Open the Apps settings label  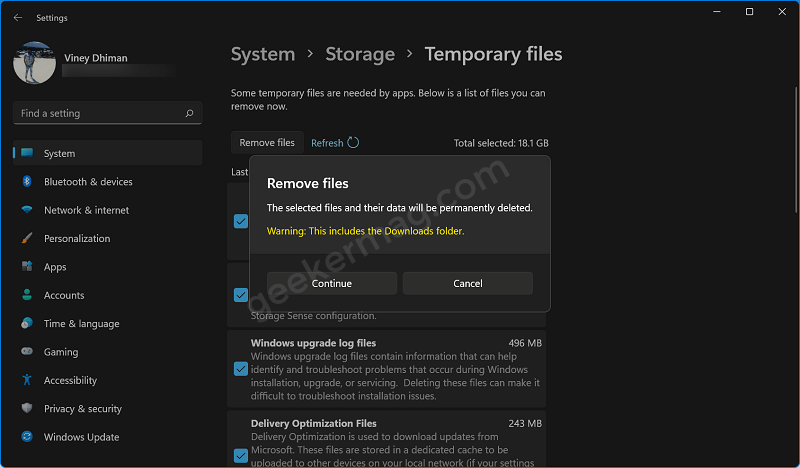pyautogui.click(x=55, y=267)
